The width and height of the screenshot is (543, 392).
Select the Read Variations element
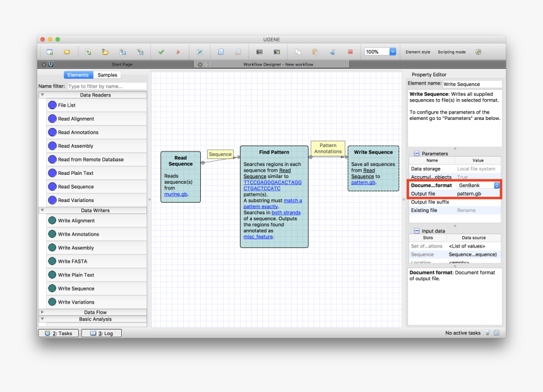(97, 200)
